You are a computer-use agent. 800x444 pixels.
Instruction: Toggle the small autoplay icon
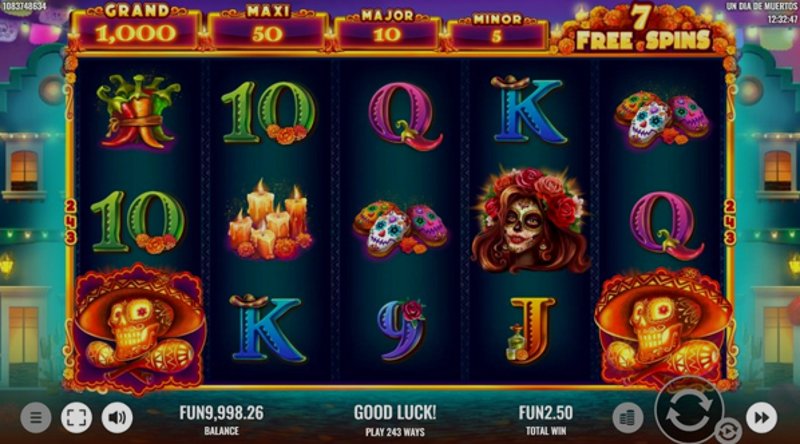click(729, 431)
